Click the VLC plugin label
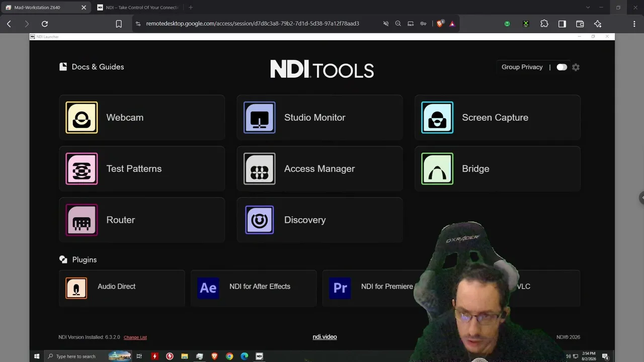Image resolution: width=644 pixels, height=362 pixels. (524, 287)
